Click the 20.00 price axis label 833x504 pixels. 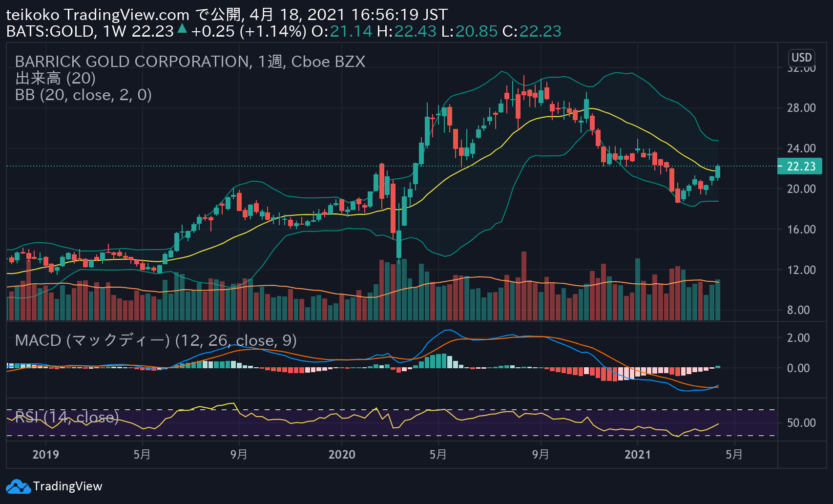tap(801, 189)
